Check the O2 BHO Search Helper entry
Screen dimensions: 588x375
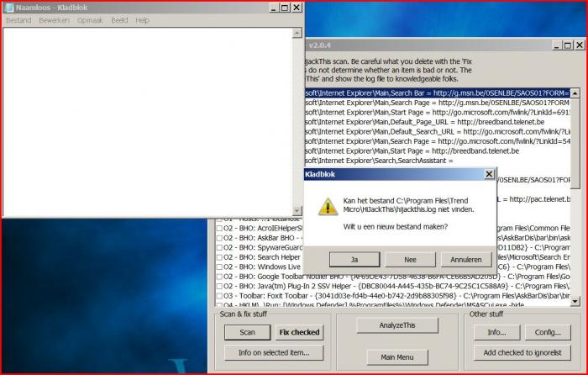pos(219,257)
